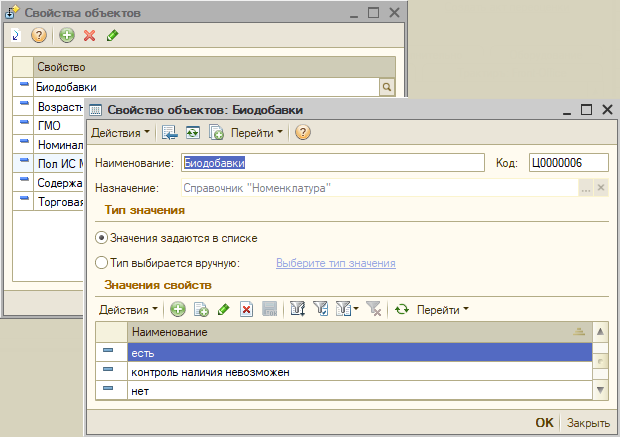The height and width of the screenshot is (437, 620).
Task: Open the Действия dropdown in Значения свойств
Action: 128,310
